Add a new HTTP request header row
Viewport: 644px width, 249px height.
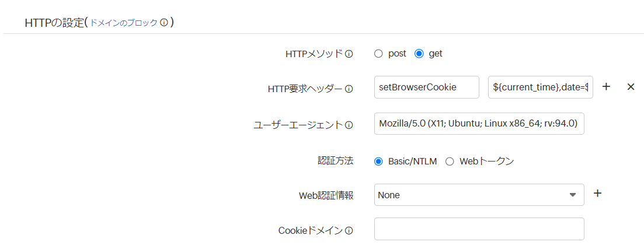click(606, 86)
